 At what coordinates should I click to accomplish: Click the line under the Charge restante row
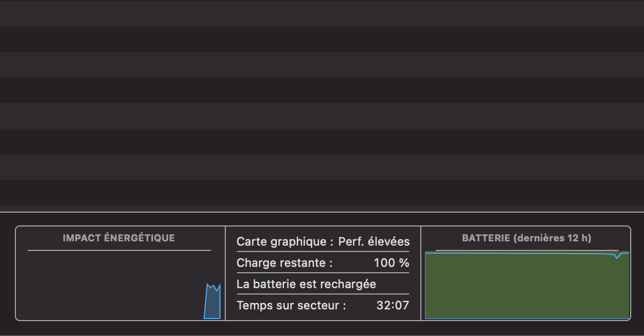[x=323, y=273]
